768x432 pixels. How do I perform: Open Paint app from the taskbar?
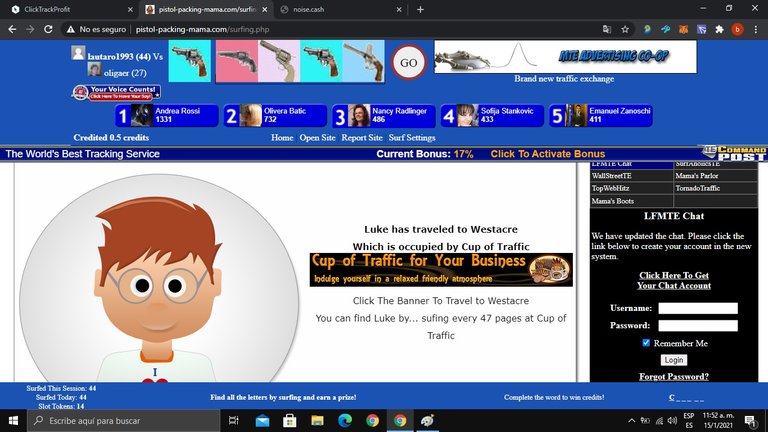(x=427, y=421)
